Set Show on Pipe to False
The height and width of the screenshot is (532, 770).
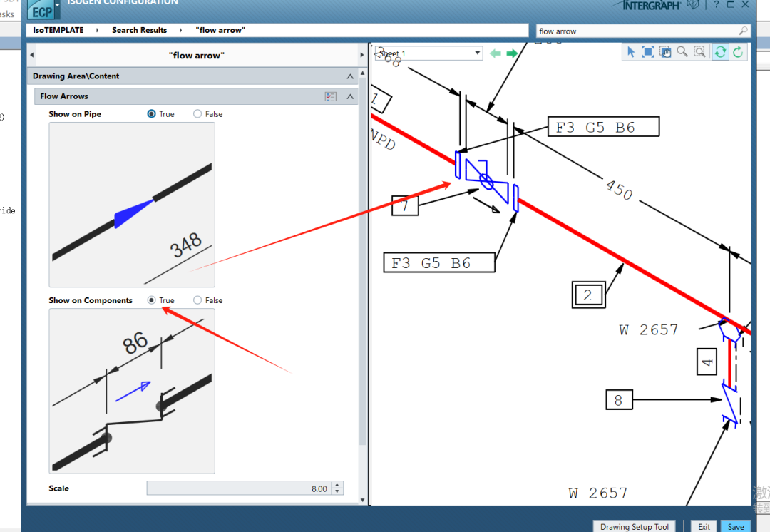click(x=197, y=113)
